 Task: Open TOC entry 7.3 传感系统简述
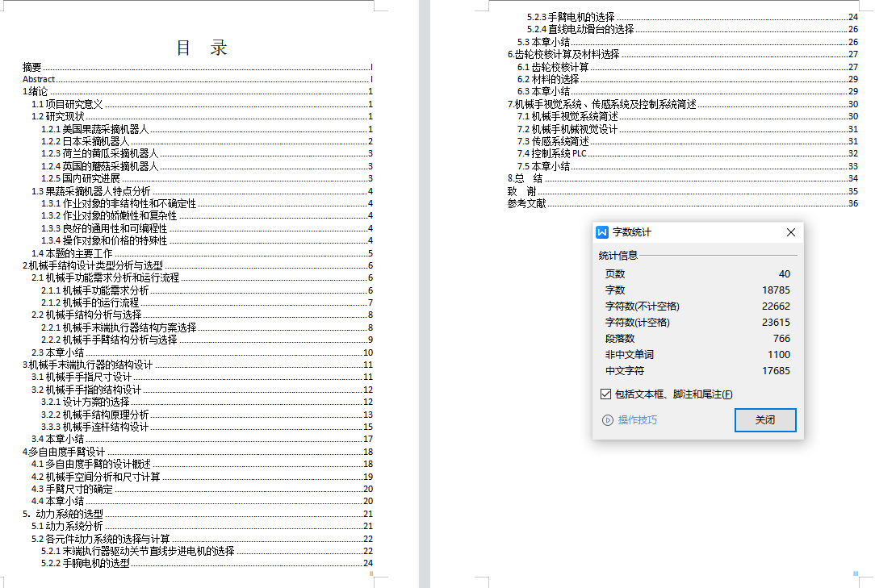pyautogui.click(x=688, y=141)
